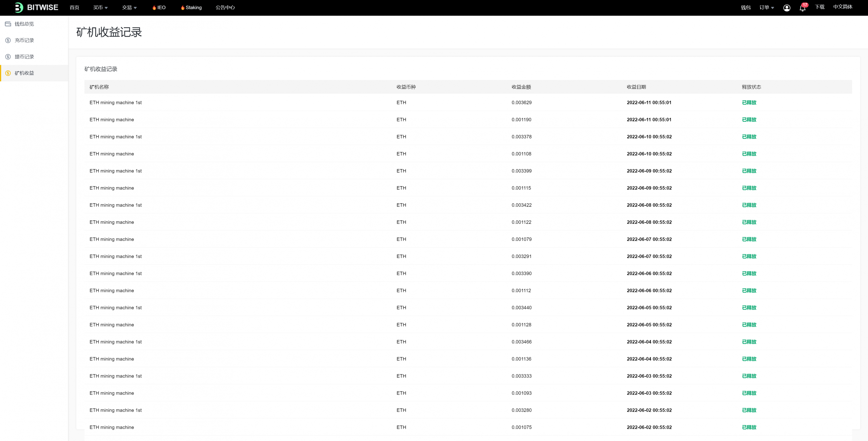The height and width of the screenshot is (441, 868).
Task: Open the 公告中心 announcement center
Action: pyautogui.click(x=225, y=8)
